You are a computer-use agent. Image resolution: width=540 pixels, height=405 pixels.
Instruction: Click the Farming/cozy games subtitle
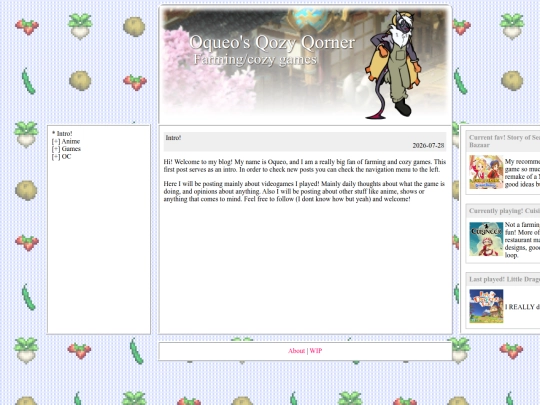255,60
